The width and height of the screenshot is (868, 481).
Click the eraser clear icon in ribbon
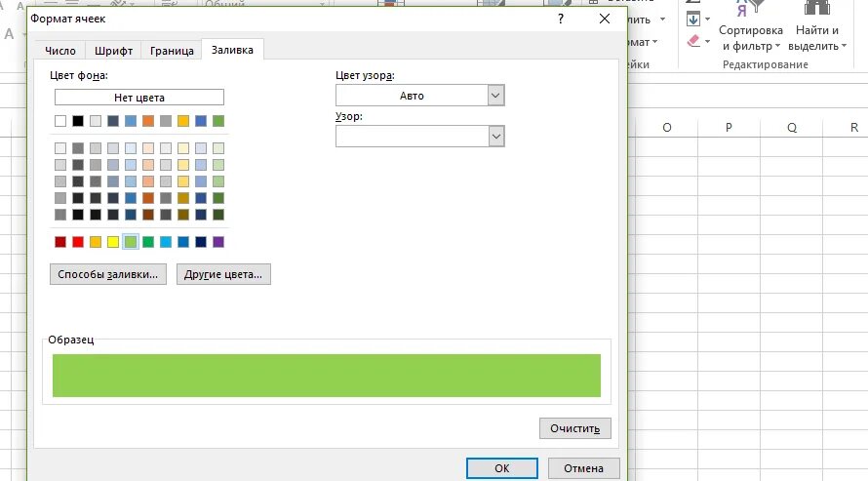[x=693, y=41]
